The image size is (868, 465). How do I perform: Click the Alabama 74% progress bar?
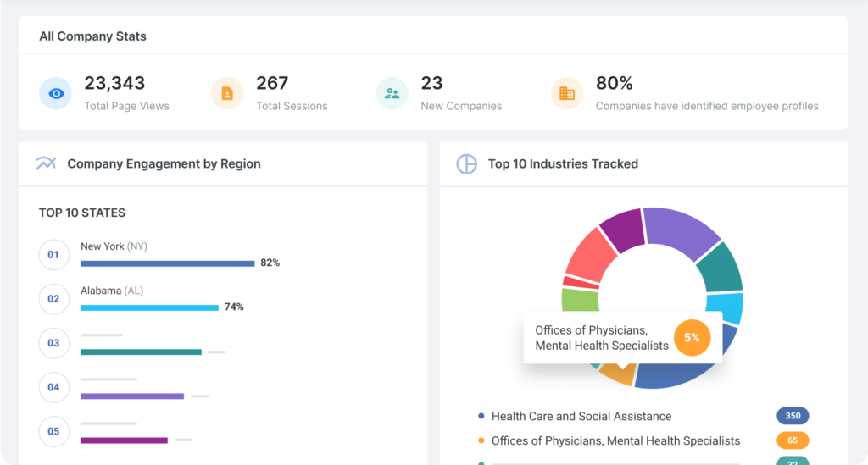click(x=149, y=307)
